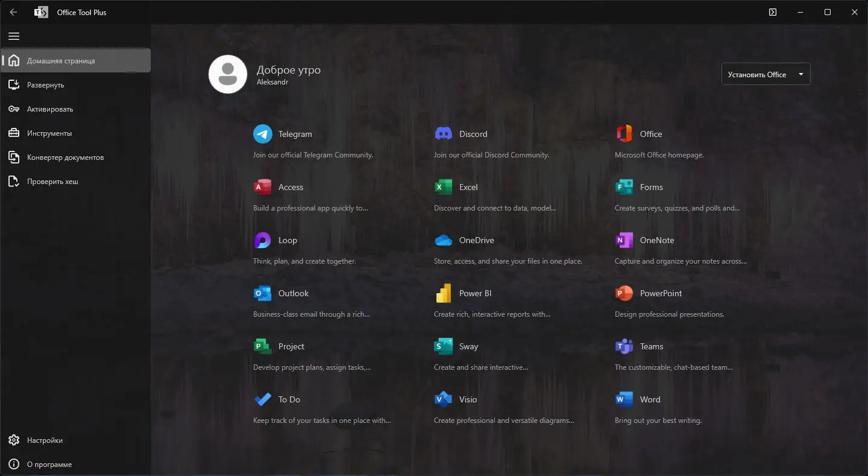Click the OneDrive cloud icon
Screen dimensions: 868x476
tap(444, 240)
